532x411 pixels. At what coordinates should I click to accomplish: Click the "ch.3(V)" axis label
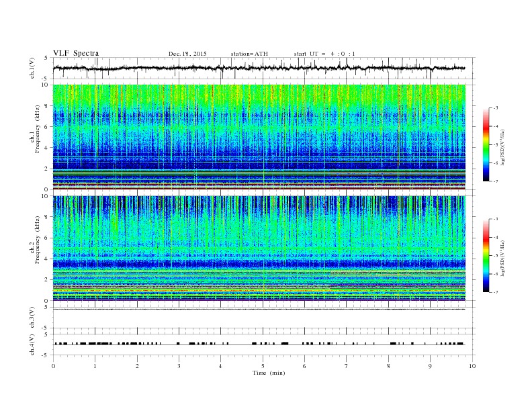pyautogui.click(x=32, y=318)
